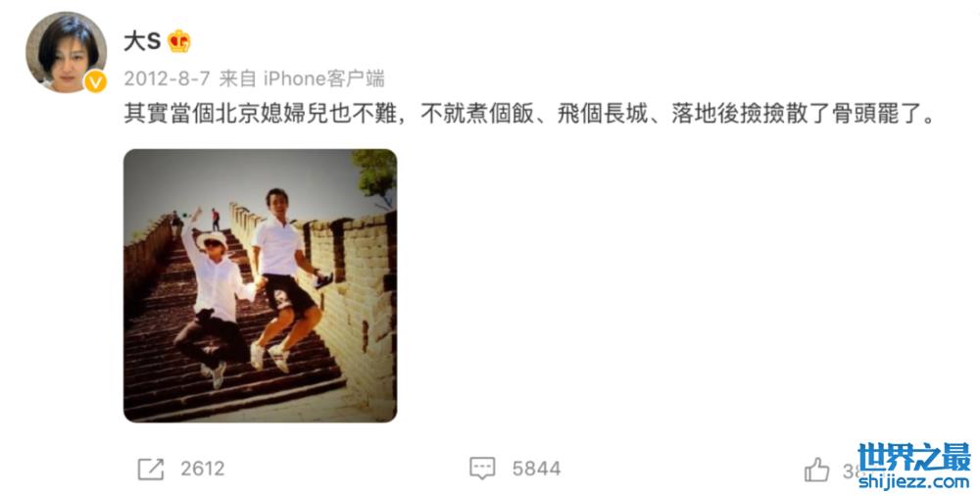This screenshot has height=496, width=980.
Task: Click the man in black shorts in photo
Action: click(x=284, y=278)
